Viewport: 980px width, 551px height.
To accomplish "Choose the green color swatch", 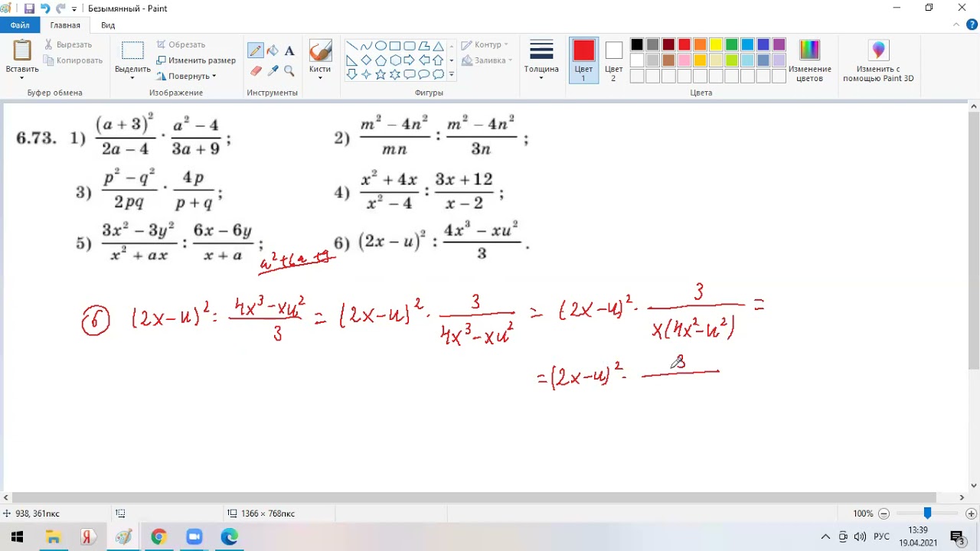I will point(731,44).
